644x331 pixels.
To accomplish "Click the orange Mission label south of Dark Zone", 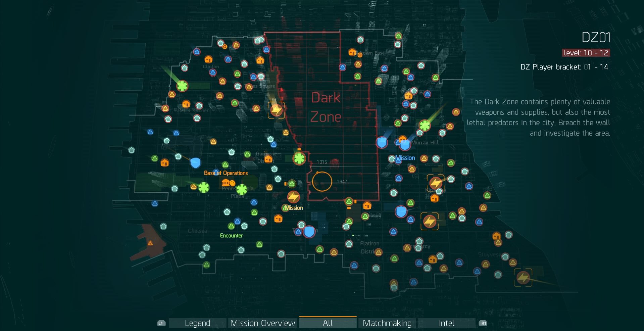I will pos(294,208).
